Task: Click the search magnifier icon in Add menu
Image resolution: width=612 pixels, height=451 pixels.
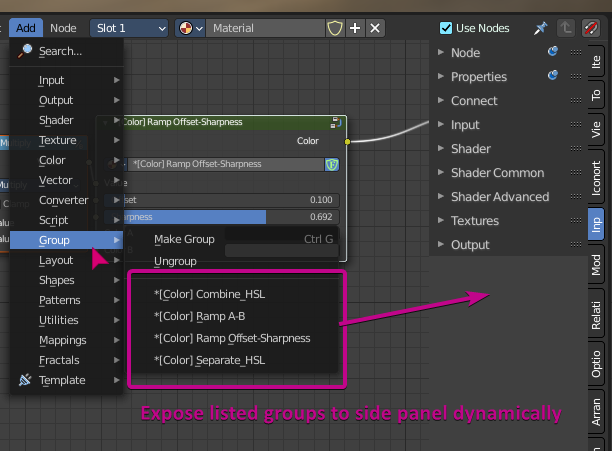Action: (25, 51)
